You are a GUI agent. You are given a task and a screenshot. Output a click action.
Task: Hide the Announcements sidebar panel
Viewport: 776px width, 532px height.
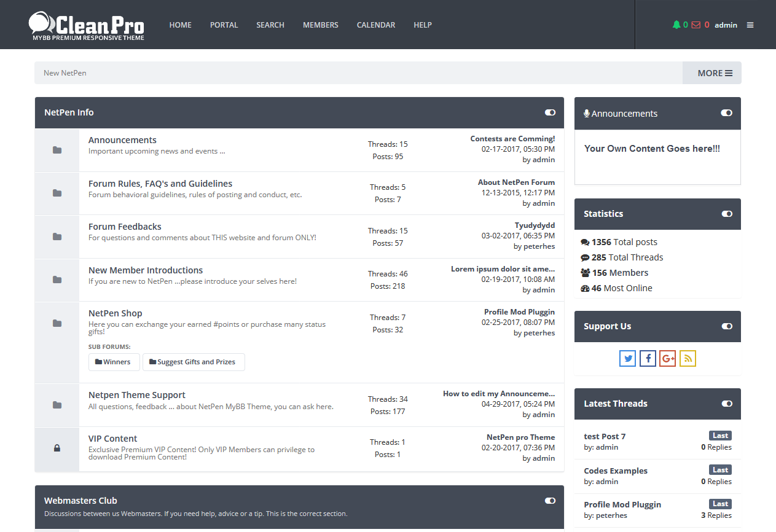727,113
